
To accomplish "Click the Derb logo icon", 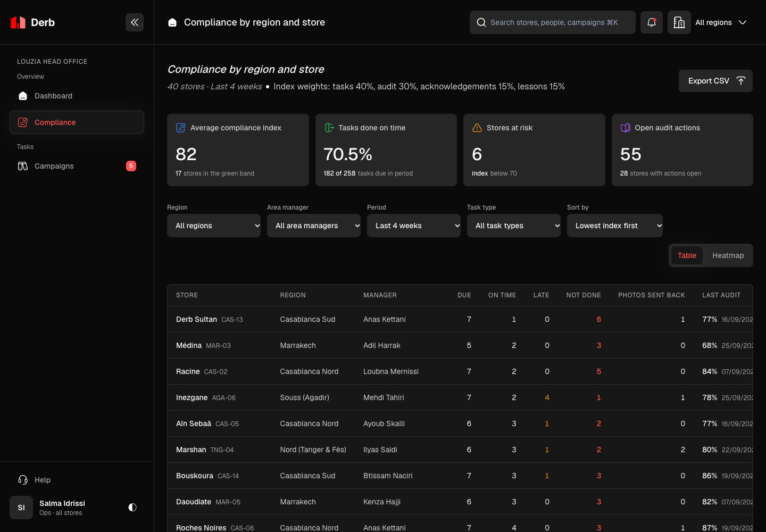I will point(18,22).
